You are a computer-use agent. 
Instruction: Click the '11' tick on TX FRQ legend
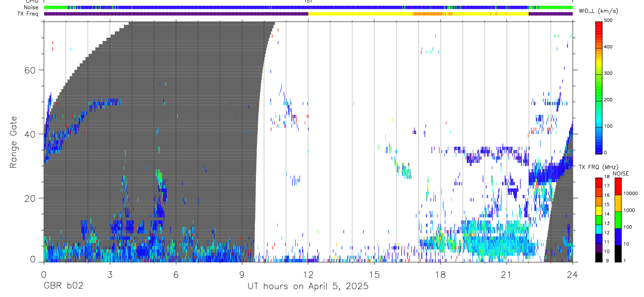click(607, 242)
